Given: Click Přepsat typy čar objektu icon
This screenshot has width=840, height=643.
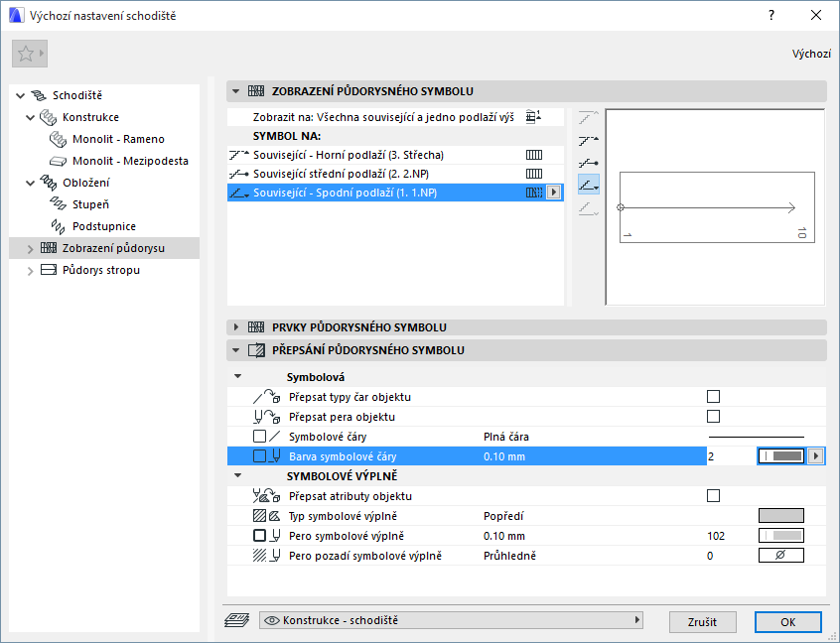Looking at the screenshot, I should tap(266, 397).
